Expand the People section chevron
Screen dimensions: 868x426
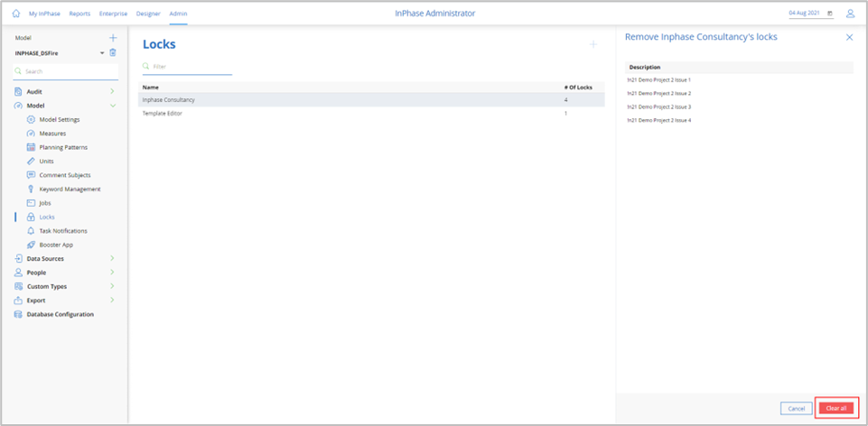(x=112, y=273)
